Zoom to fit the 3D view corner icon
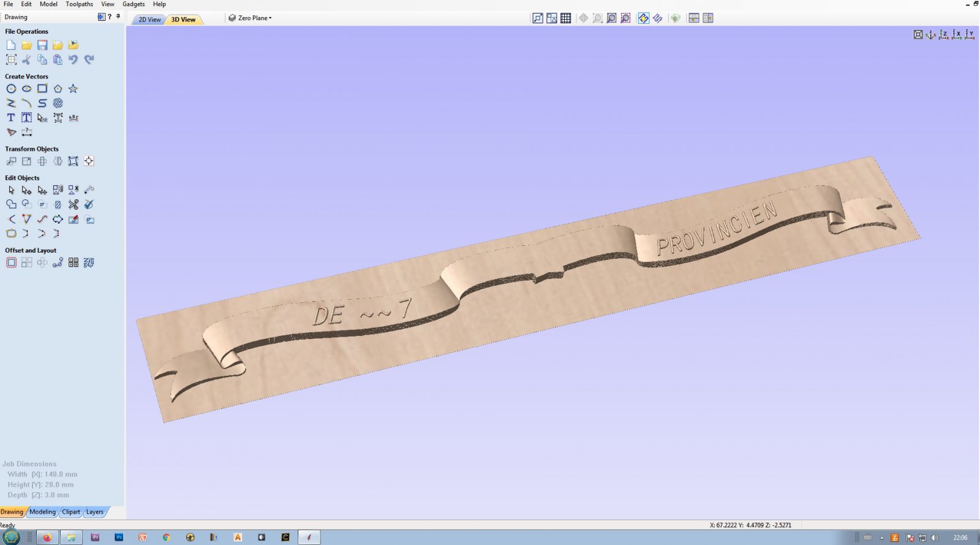The height and width of the screenshot is (545, 980). 918,35
